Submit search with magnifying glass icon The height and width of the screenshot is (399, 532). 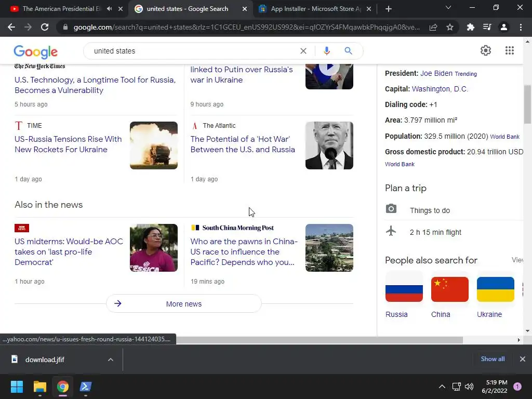point(348,51)
